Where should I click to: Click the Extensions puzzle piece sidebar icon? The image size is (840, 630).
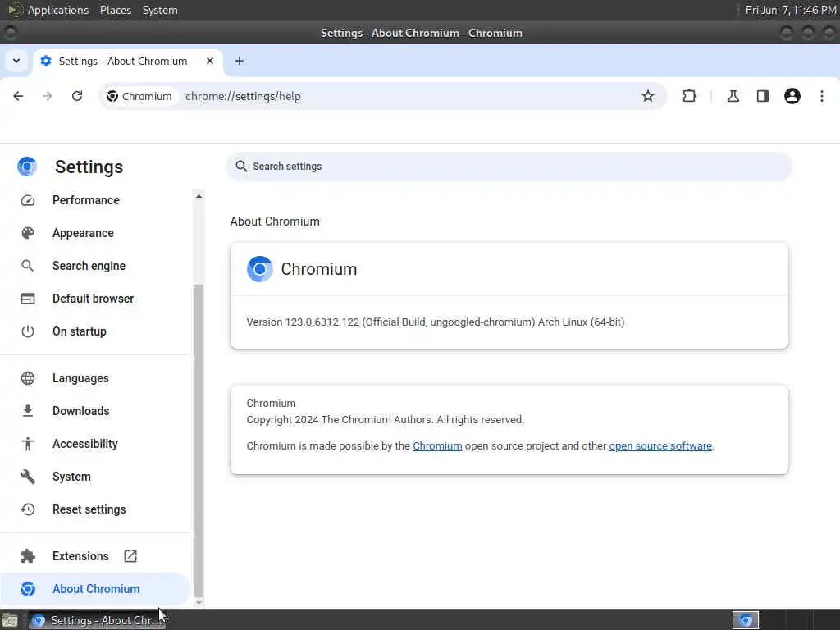28,556
